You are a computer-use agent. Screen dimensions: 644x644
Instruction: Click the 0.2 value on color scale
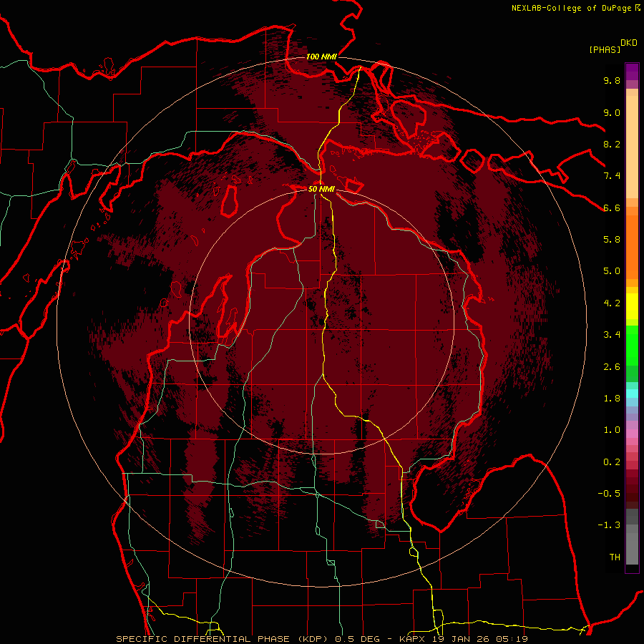pos(612,462)
